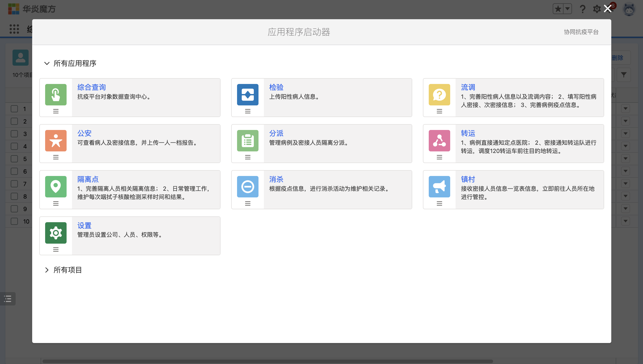This screenshot has height=364, width=643.
Task: Open the 综合查询 app link
Action: [91, 87]
